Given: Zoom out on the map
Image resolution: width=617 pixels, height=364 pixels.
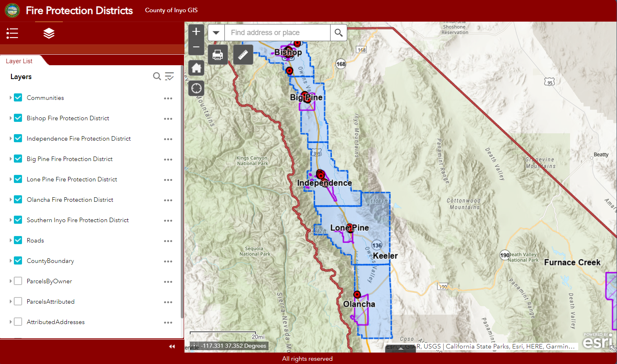Looking at the screenshot, I should coord(196,47).
